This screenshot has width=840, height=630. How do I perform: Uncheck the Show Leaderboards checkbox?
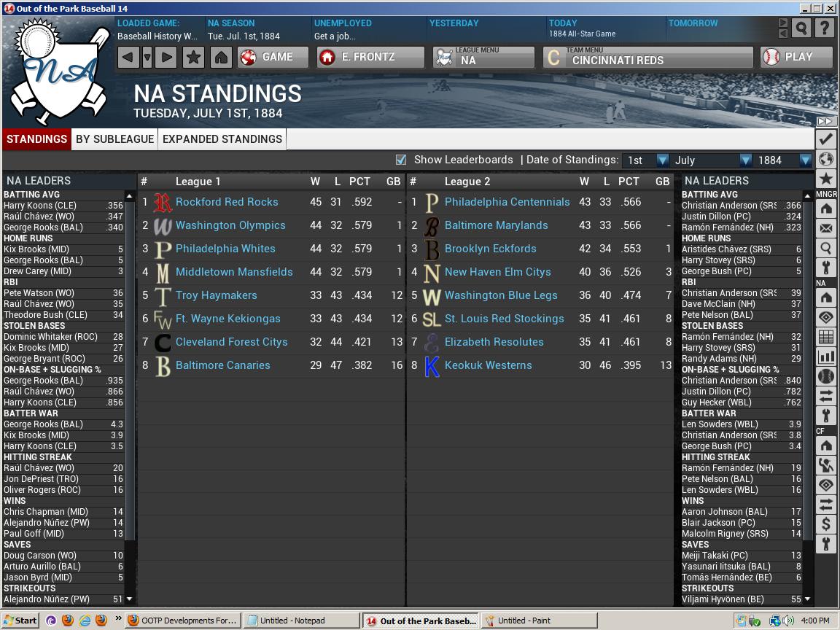(x=400, y=161)
